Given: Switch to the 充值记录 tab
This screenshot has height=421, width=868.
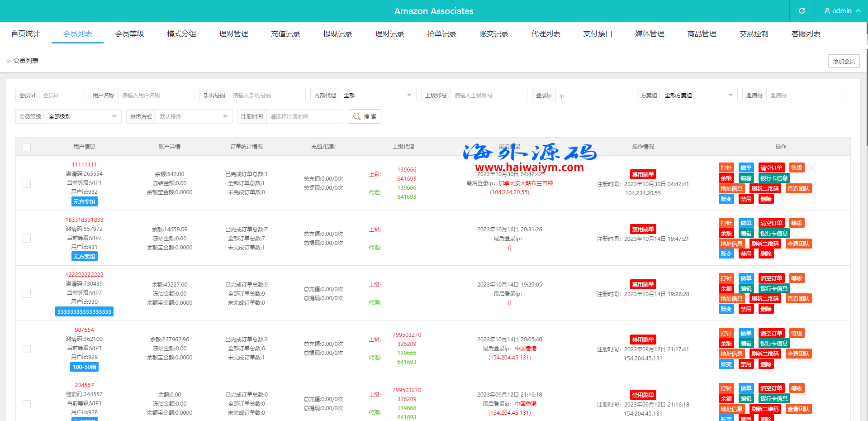Looking at the screenshot, I should point(285,34).
